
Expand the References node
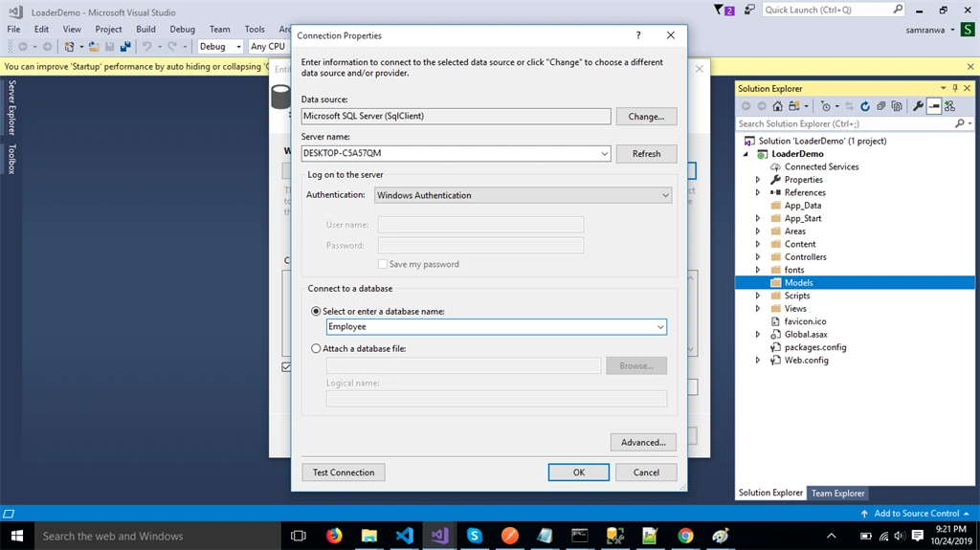point(758,192)
